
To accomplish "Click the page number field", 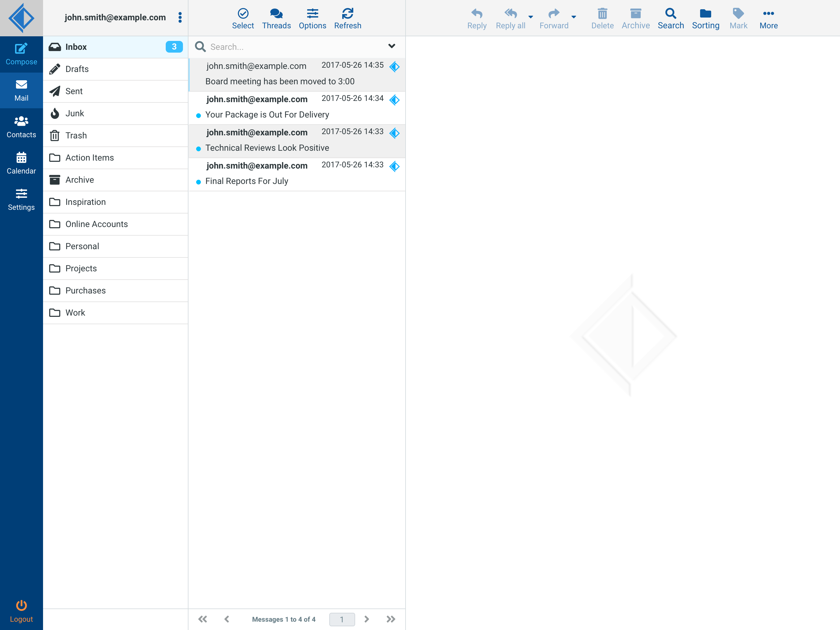I will point(342,619).
